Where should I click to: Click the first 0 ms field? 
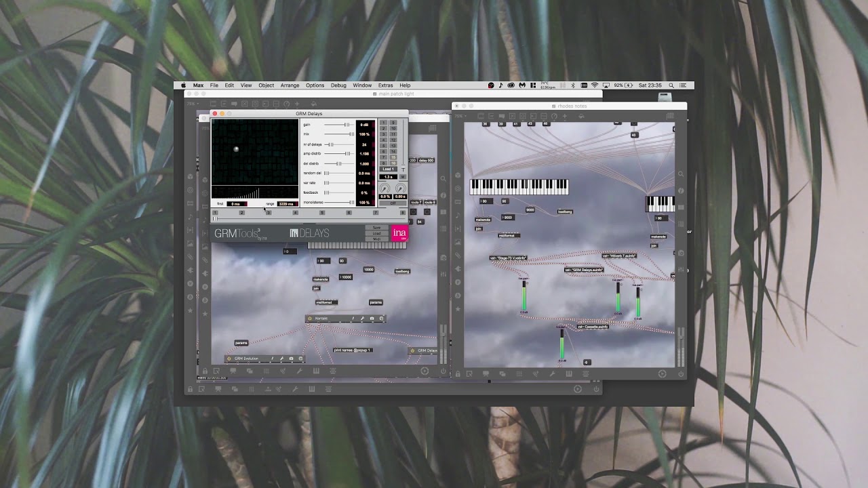point(237,203)
